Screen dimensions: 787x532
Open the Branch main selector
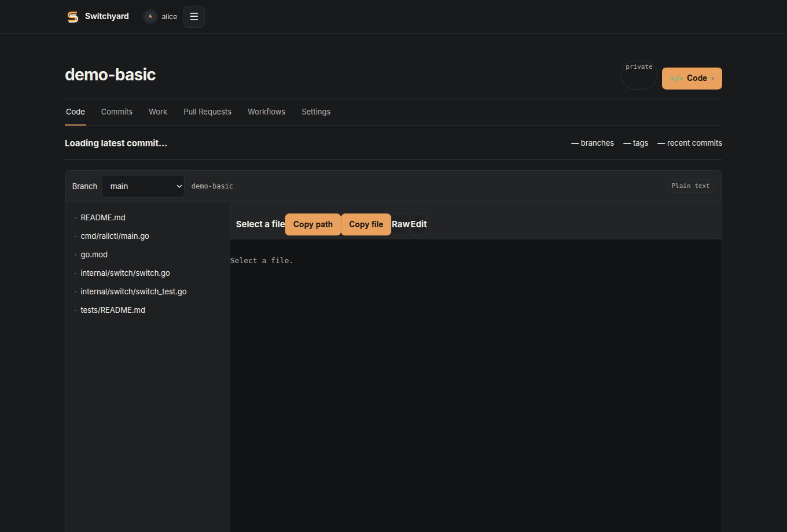click(143, 186)
